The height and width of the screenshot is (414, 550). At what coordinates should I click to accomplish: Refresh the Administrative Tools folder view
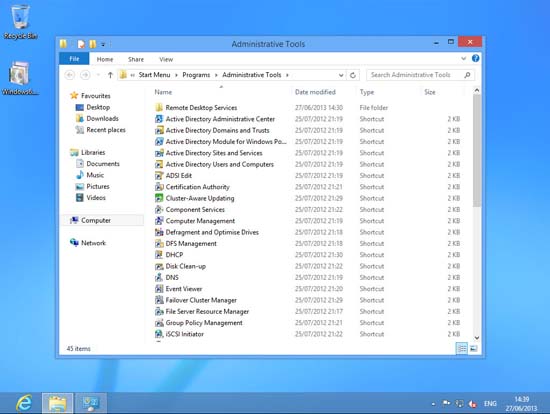coord(353,75)
